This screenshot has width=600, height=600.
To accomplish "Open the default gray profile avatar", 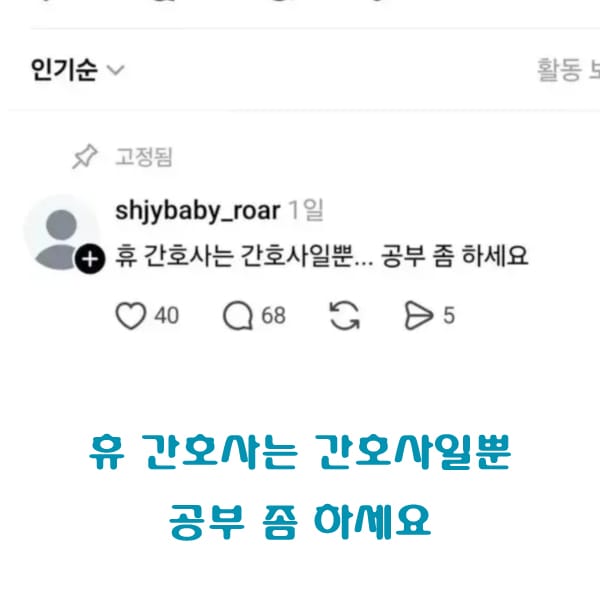I will (x=61, y=233).
